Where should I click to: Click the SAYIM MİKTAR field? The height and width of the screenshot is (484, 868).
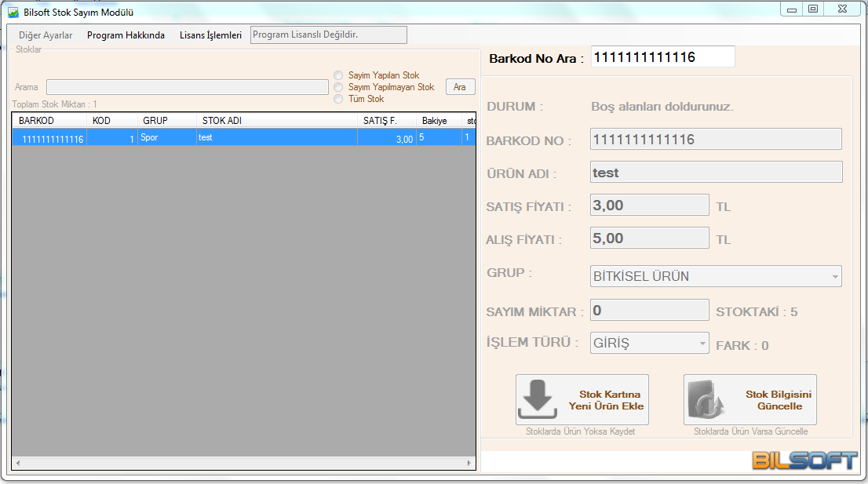[x=649, y=311]
